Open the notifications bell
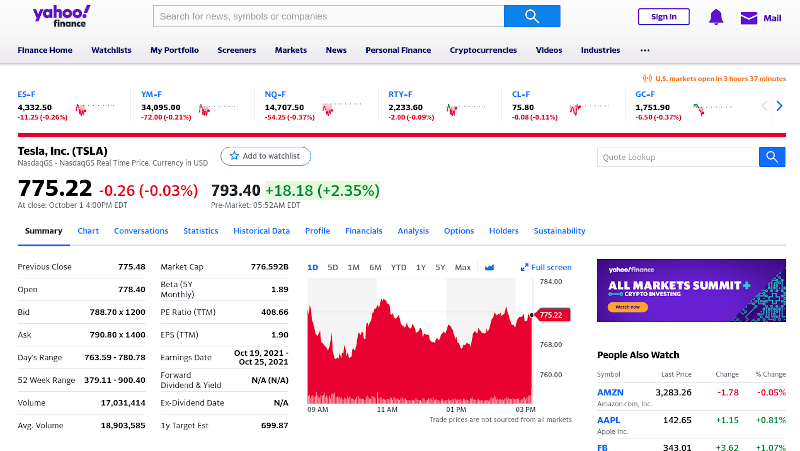This screenshot has width=800, height=451. [716, 17]
